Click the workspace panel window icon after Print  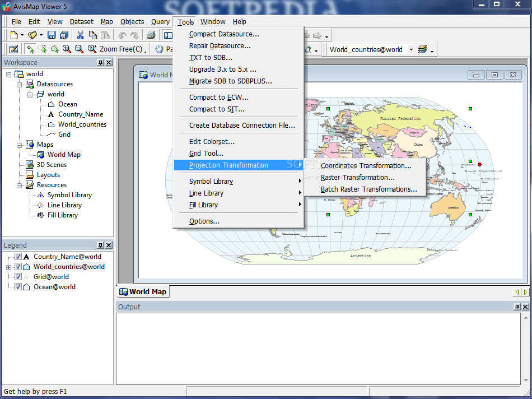pyautogui.click(x=168, y=35)
